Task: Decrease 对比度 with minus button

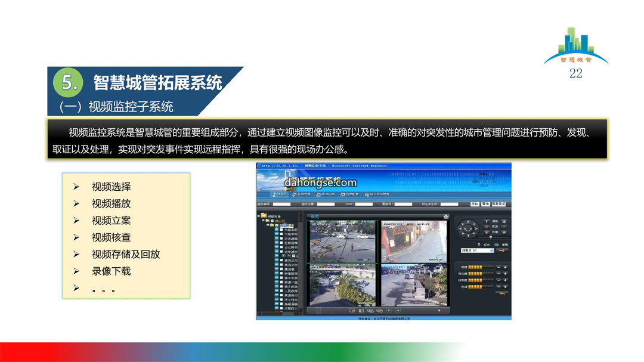Action: [x=498, y=274]
